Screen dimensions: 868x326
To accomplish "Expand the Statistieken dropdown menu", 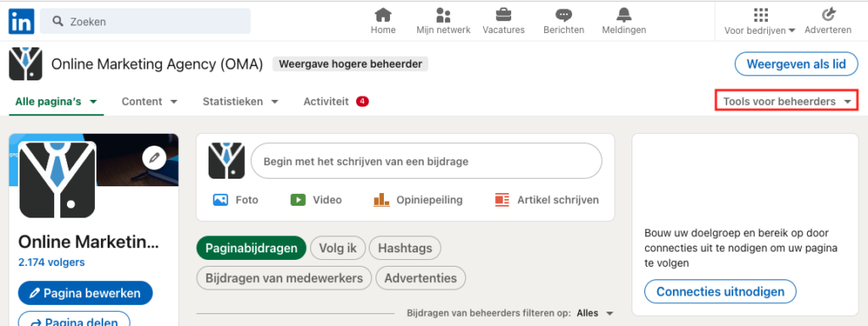I will pyautogui.click(x=240, y=102).
